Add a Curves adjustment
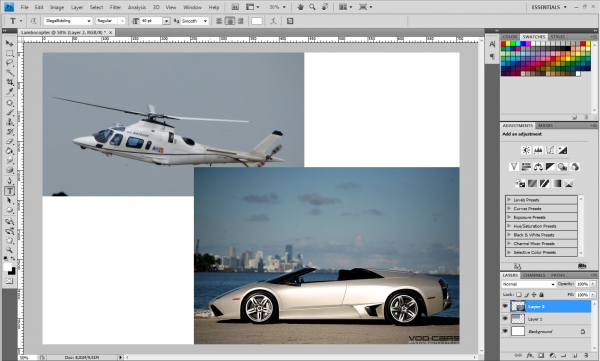 [x=550, y=150]
